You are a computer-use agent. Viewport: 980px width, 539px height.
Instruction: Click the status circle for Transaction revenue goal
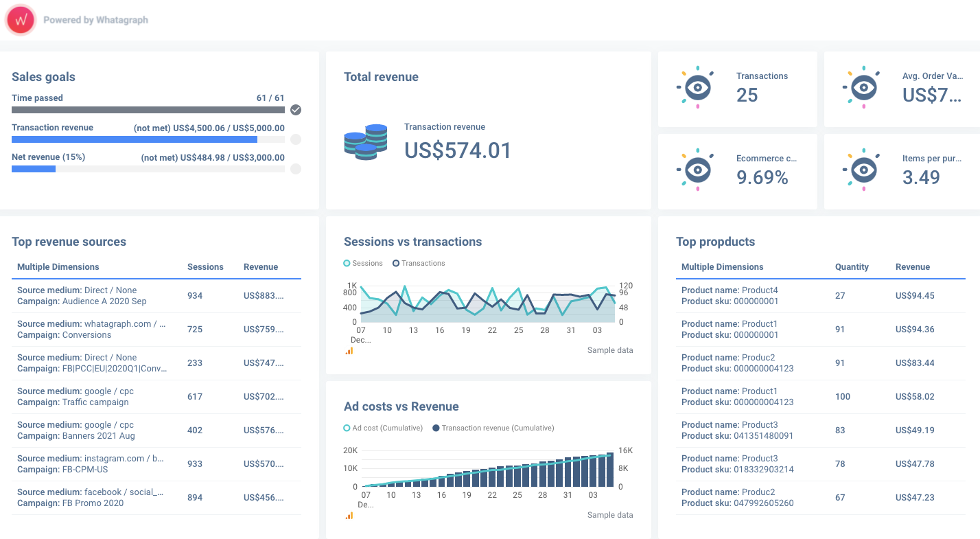click(296, 139)
